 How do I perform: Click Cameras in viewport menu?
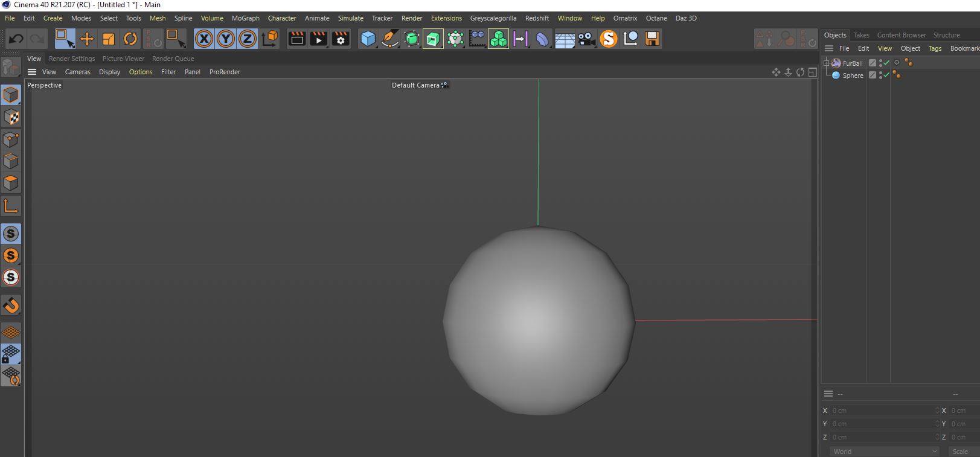(77, 72)
